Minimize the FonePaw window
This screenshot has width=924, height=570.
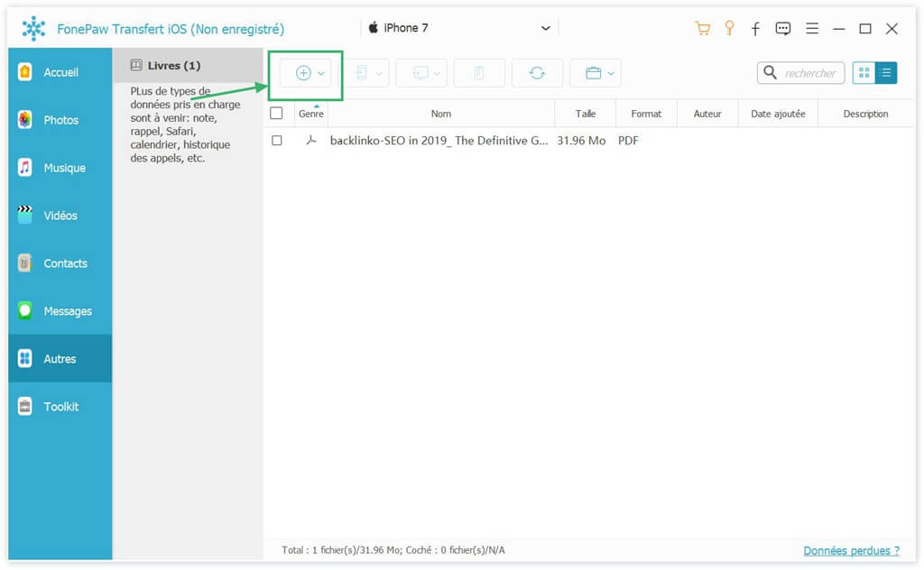pos(838,29)
